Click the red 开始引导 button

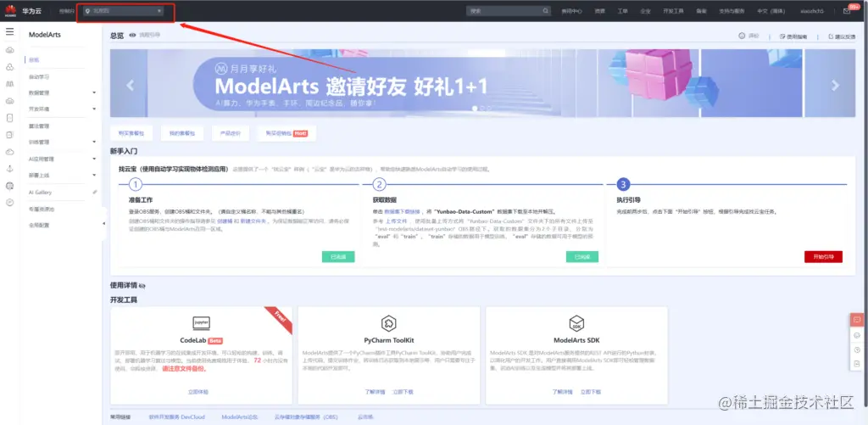point(823,256)
